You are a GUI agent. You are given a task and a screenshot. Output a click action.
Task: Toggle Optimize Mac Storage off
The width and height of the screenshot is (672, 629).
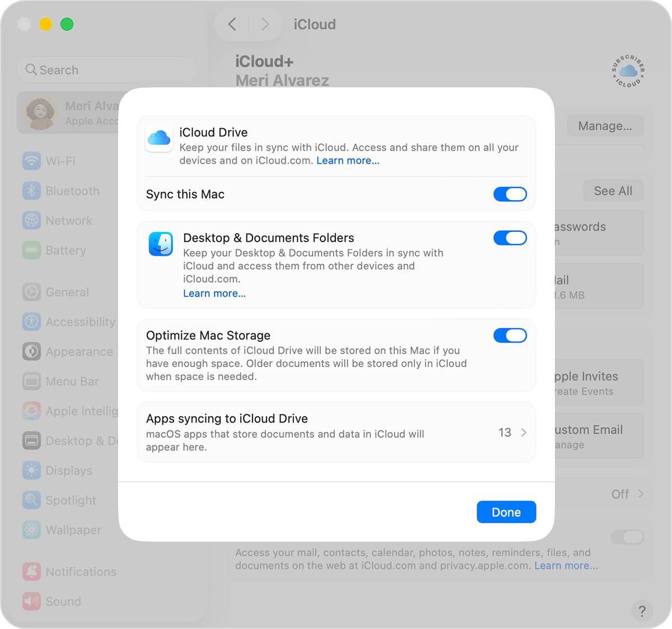[x=510, y=335]
